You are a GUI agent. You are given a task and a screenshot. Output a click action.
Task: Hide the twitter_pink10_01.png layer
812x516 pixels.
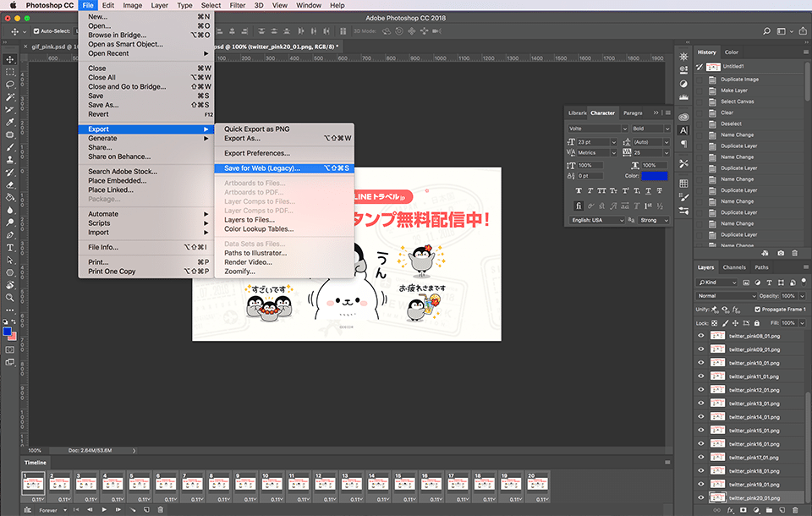(701, 363)
